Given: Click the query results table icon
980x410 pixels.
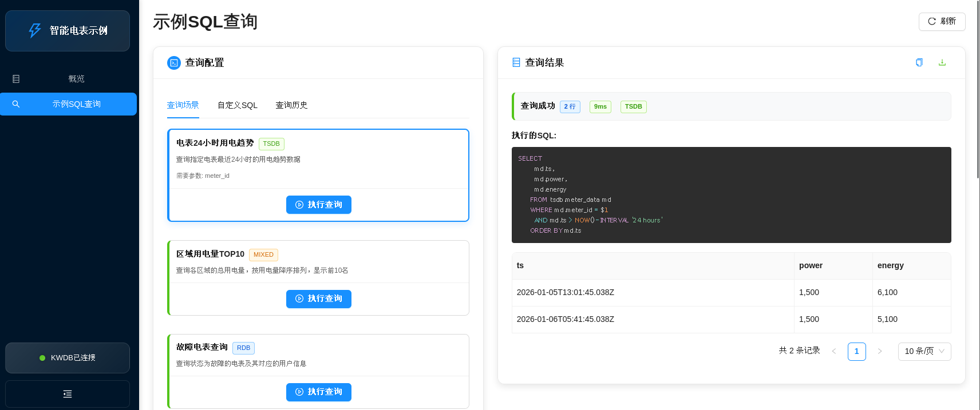Looking at the screenshot, I should pos(516,62).
